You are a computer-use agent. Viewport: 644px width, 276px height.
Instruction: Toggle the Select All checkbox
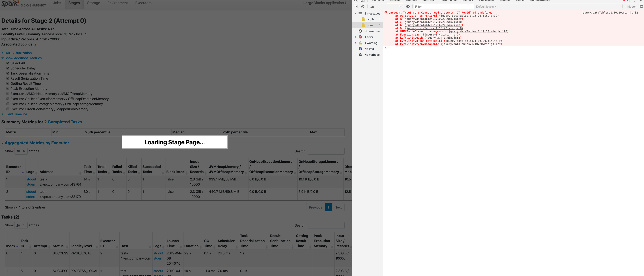pyautogui.click(x=8, y=63)
